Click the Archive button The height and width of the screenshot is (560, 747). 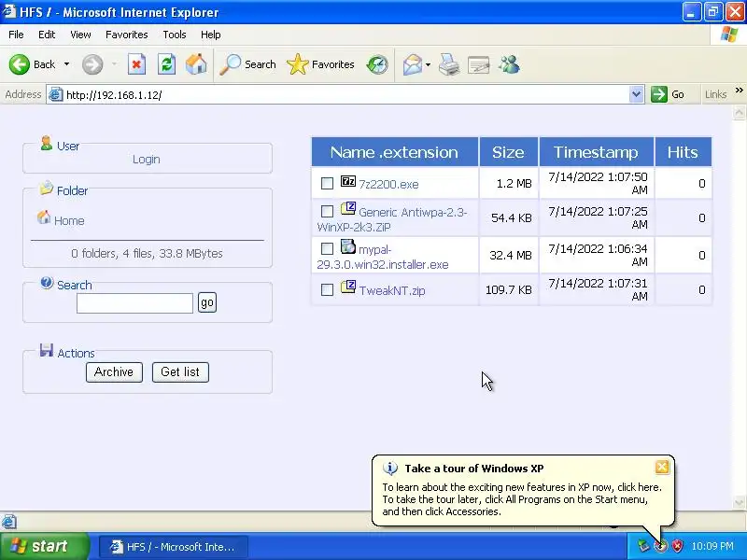(114, 371)
